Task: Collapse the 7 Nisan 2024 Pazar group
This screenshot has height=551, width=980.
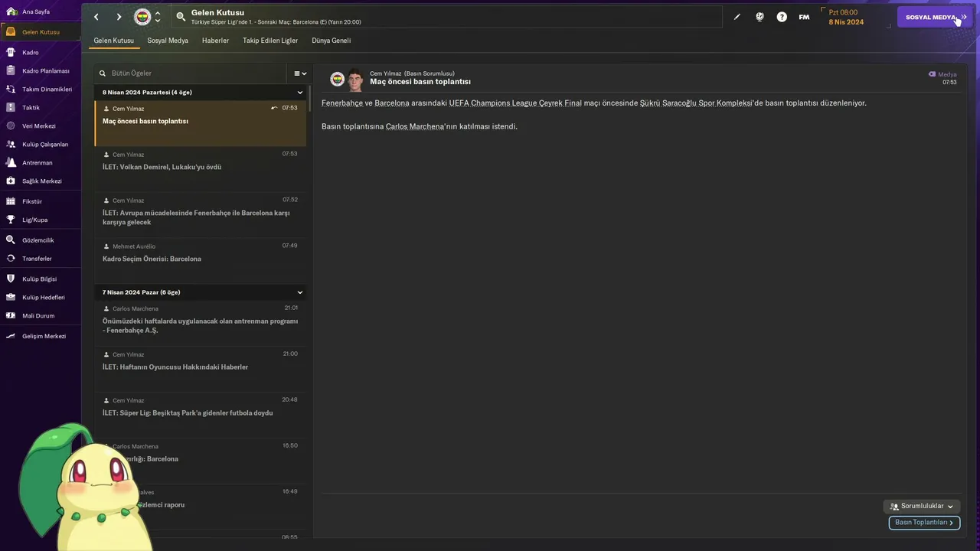Action: [300, 292]
